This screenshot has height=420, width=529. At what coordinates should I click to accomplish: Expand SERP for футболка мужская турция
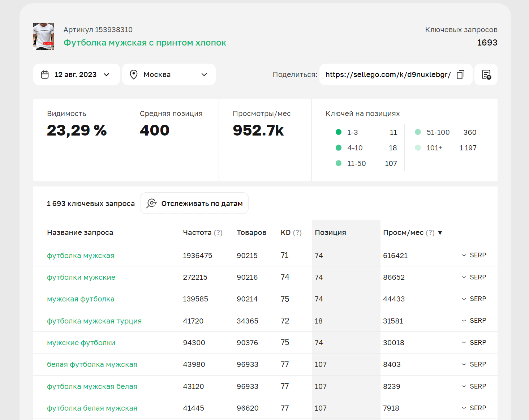474,321
